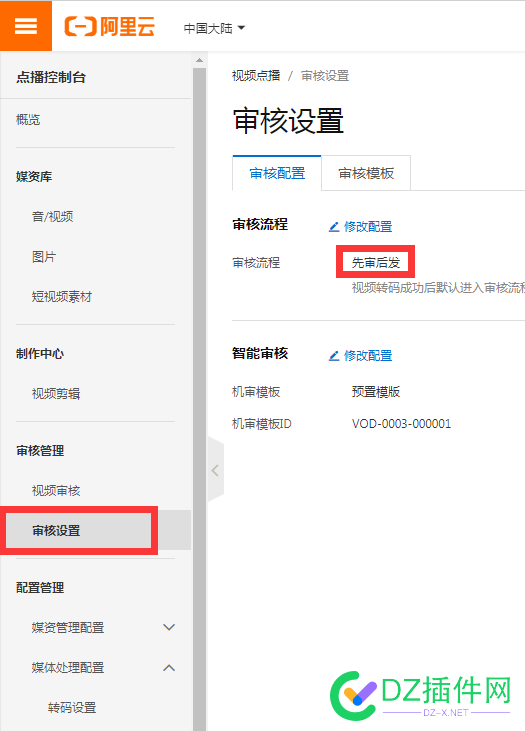Go to 视频审核 in the sidebar

[56, 490]
